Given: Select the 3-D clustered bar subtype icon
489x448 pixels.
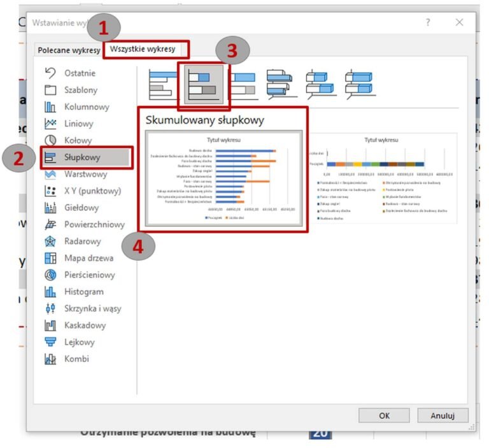Looking at the screenshot, I should 279,83.
